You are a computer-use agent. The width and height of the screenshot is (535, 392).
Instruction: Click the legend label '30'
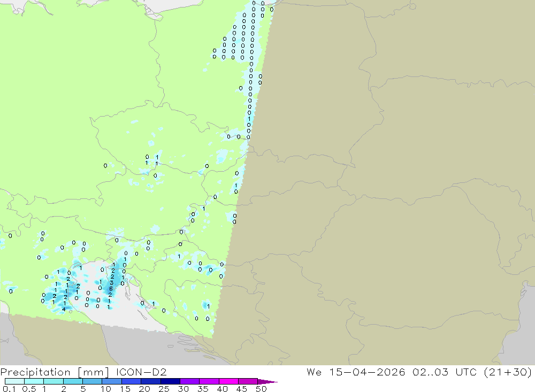click(x=183, y=389)
